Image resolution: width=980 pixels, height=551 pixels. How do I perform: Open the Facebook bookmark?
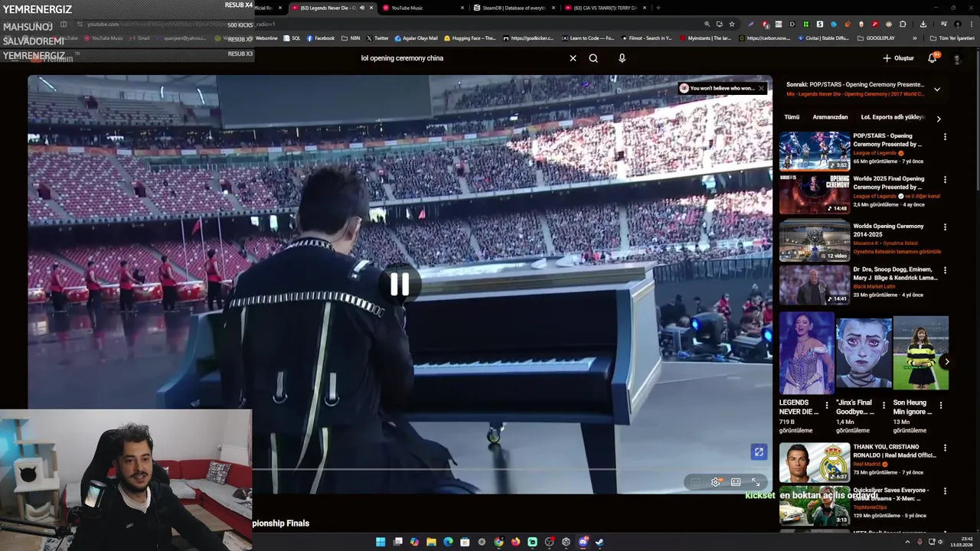tap(321, 38)
